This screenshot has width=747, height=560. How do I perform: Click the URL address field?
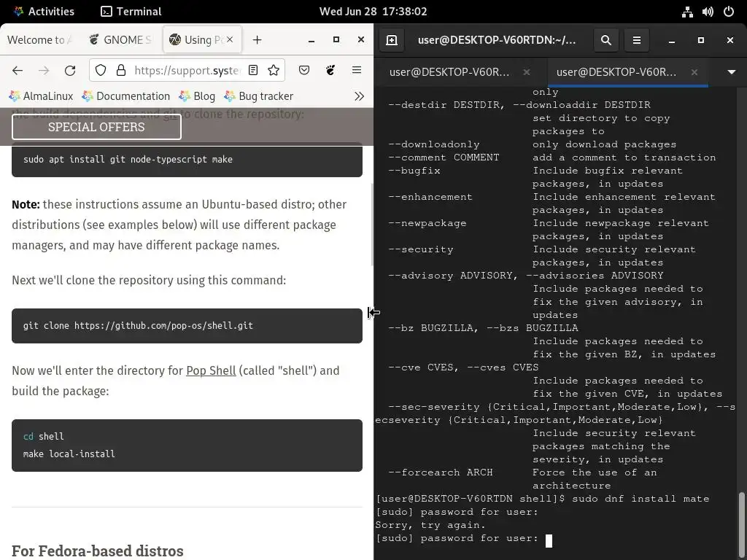click(187, 71)
